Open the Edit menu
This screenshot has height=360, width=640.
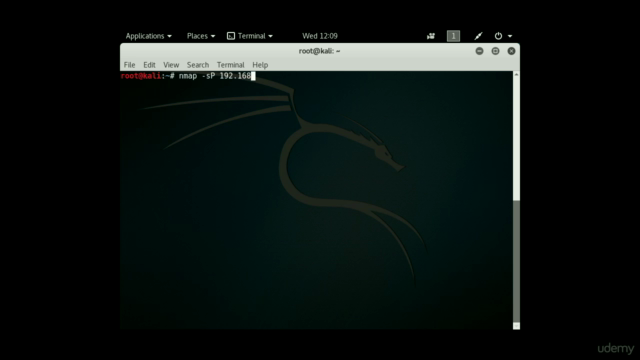coord(149,65)
